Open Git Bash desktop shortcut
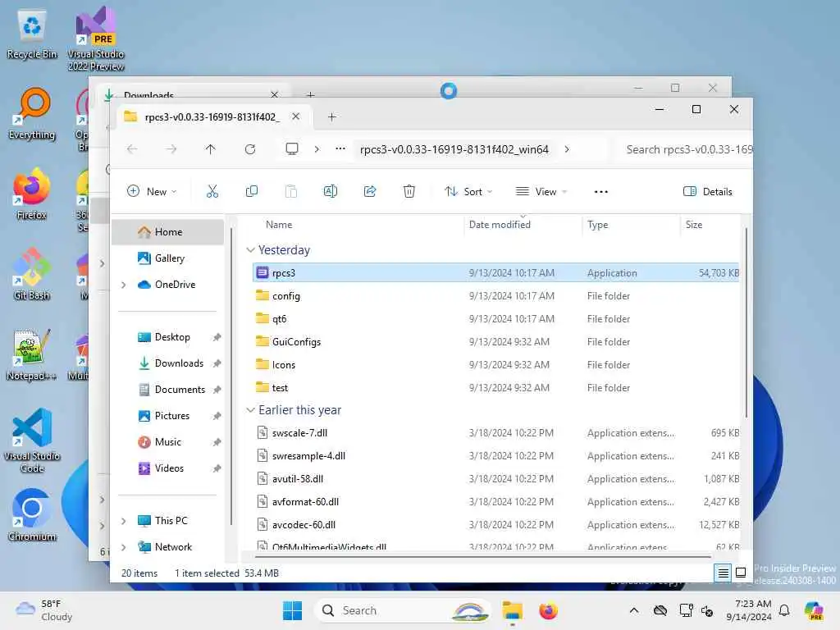 (32, 274)
